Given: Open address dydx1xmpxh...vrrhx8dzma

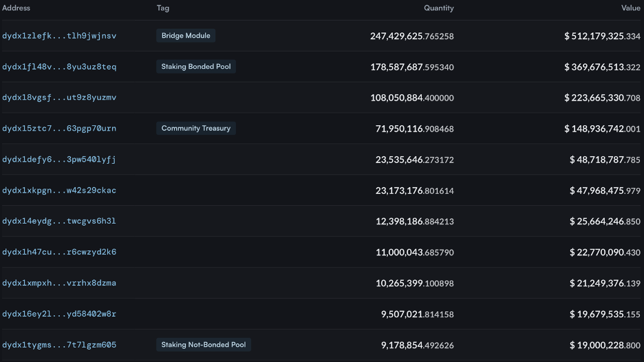Looking at the screenshot, I should click(x=59, y=284).
